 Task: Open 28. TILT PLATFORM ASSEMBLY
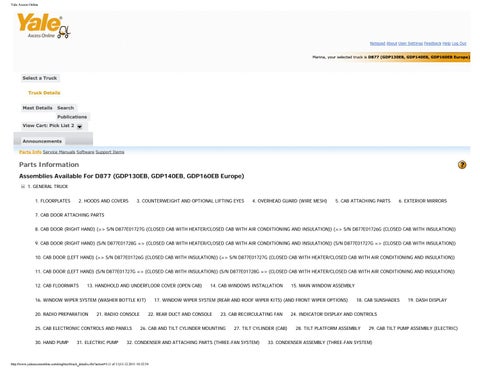(328, 328)
